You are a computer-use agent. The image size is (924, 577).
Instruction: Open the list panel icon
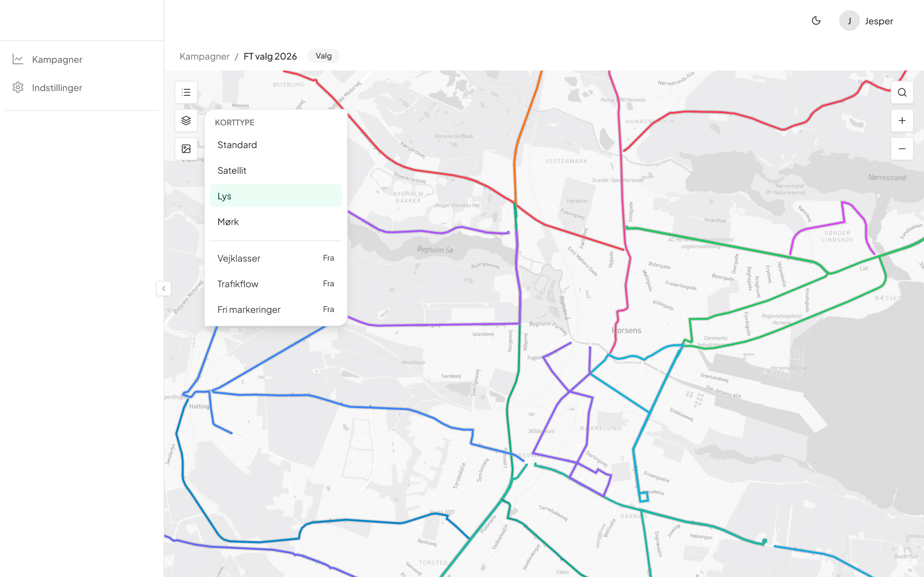tap(186, 92)
